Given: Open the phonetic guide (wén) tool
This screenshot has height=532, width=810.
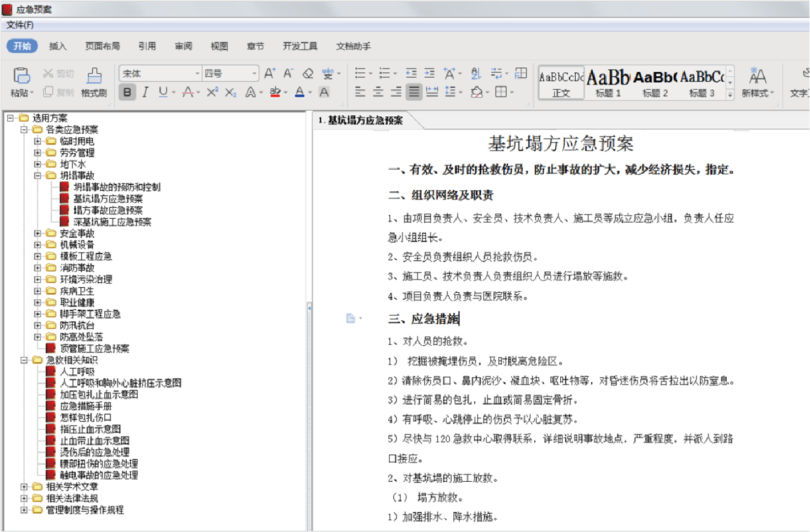Looking at the screenshot, I should 328,73.
